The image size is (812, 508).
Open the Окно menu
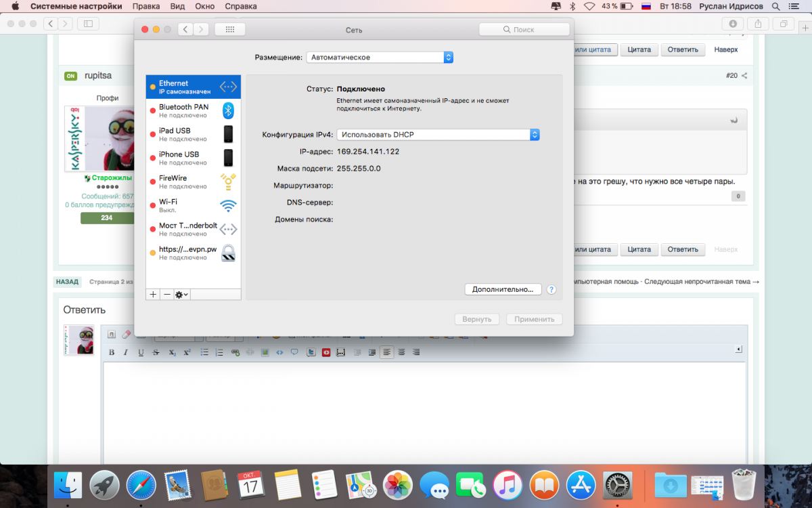(x=204, y=6)
